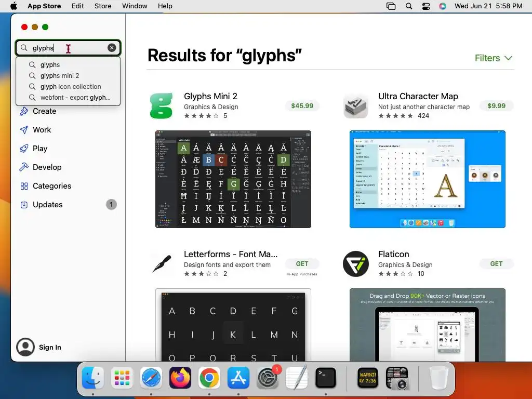Click GET for Letterforms app
Screen dimensions: 532x399
(302, 263)
